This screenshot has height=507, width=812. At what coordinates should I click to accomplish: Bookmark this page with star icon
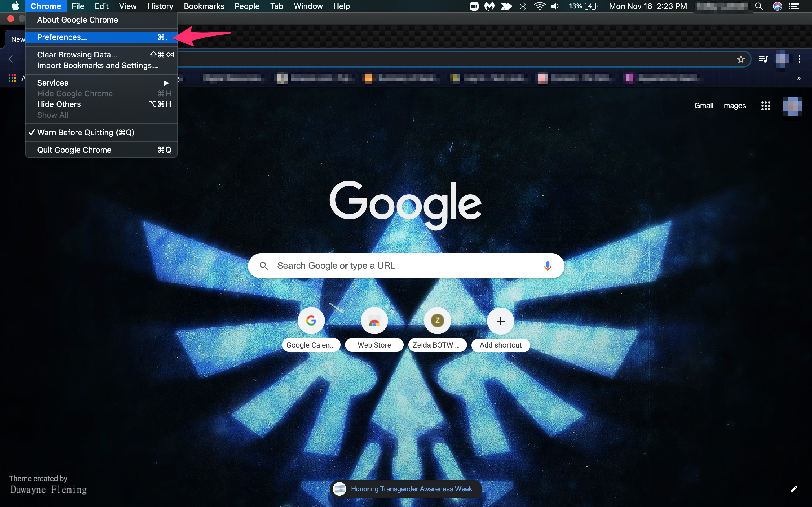click(741, 59)
